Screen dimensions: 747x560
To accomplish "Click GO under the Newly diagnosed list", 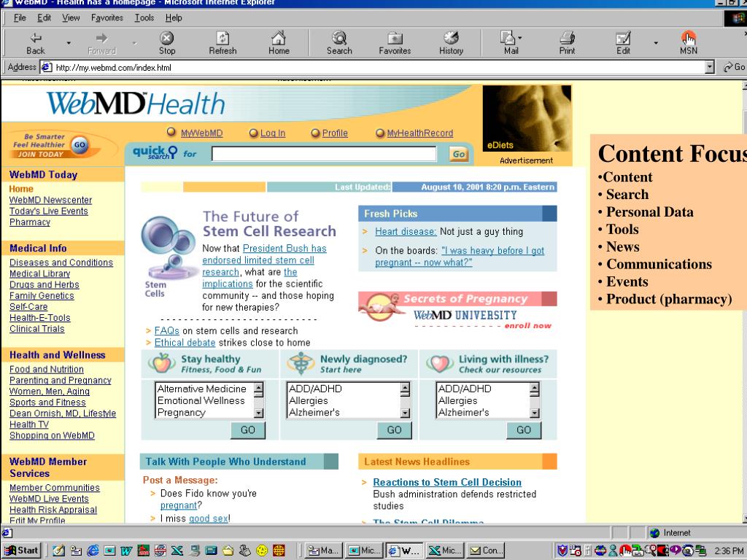I will point(394,430).
